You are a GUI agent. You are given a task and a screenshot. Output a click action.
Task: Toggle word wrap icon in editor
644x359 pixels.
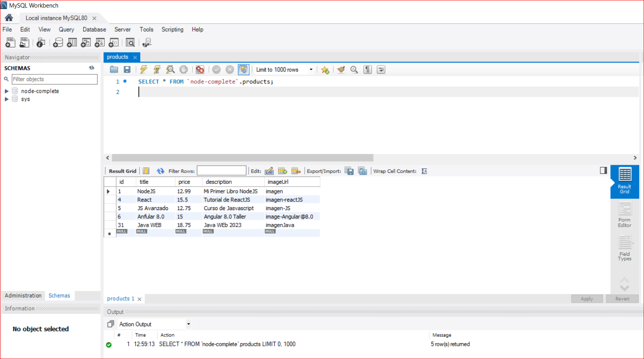381,69
